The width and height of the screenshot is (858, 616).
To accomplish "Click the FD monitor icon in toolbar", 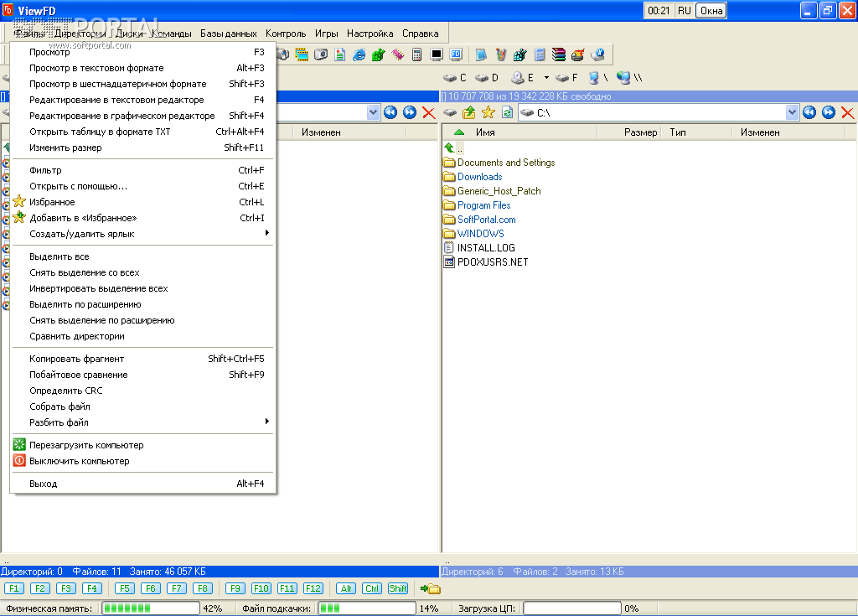I will click(x=456, y=54).
